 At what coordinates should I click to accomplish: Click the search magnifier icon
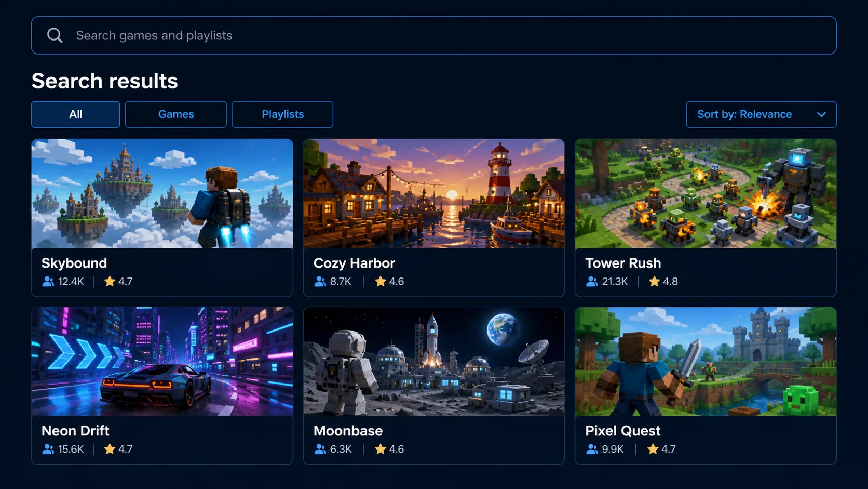pyautogui.click(x=55, y=35)
